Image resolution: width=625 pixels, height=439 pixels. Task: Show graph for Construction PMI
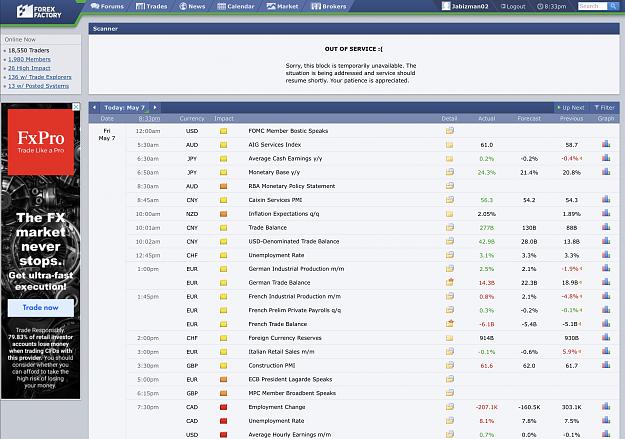pos(606,365)
